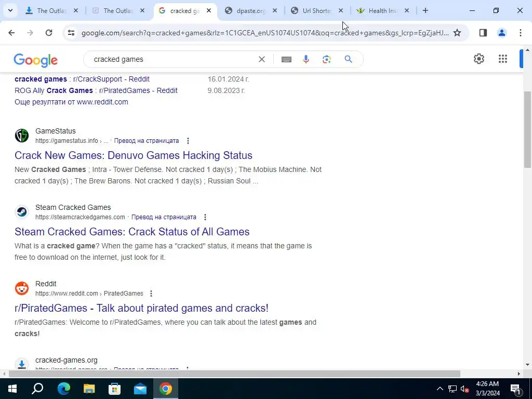Open more results from www.reddit.com
The width and height of the screenshot is (532, 399).
[x=71, y=102]
